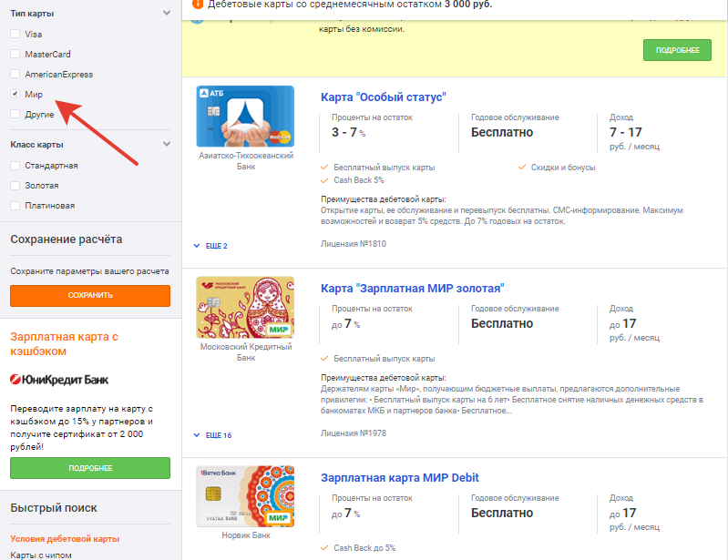Enable the MasterCard filter checkbox
The height and width of the screenshot is (560, 728).
pyautogui.click(x=15, y=54)
